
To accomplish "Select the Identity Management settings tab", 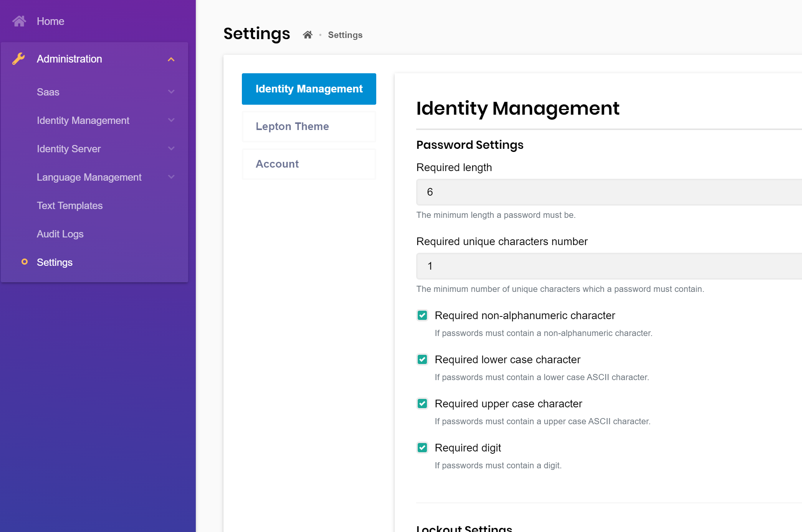I will [x=309, y=89].
